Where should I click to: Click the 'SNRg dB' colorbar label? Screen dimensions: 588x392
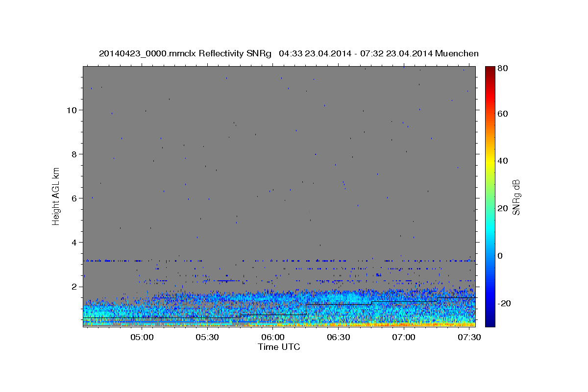pyautogui.click(x=516, y=197)
